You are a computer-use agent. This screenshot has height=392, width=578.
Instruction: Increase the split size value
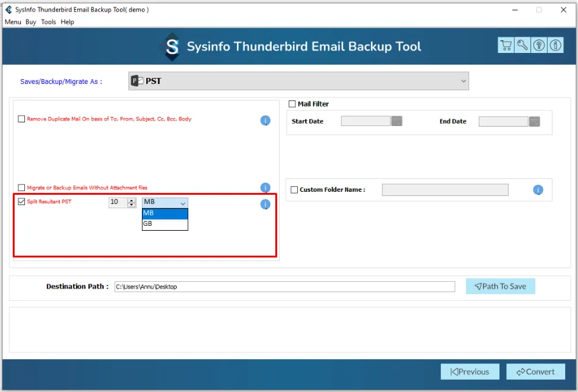coord(132,200)
